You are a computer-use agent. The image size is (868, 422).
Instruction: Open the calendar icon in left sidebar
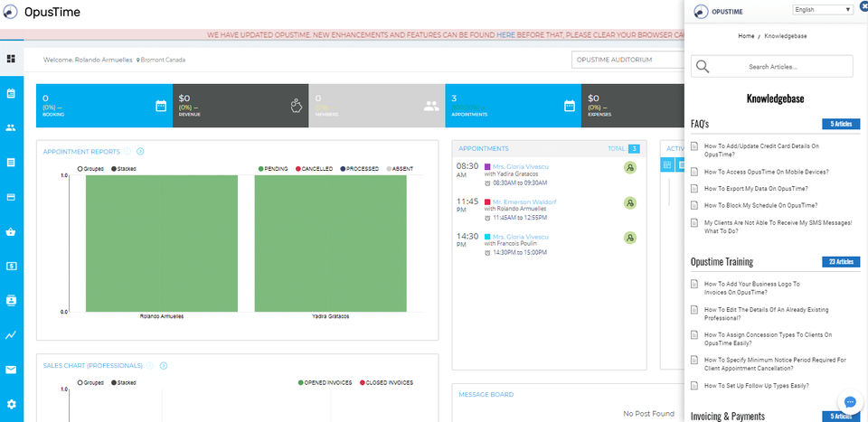[x=11, y=93]
